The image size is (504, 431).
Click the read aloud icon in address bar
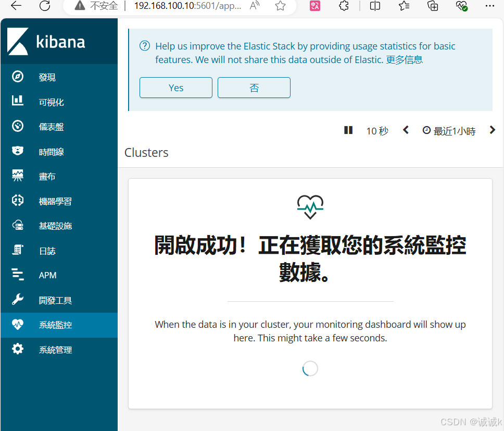pos(255,5)
